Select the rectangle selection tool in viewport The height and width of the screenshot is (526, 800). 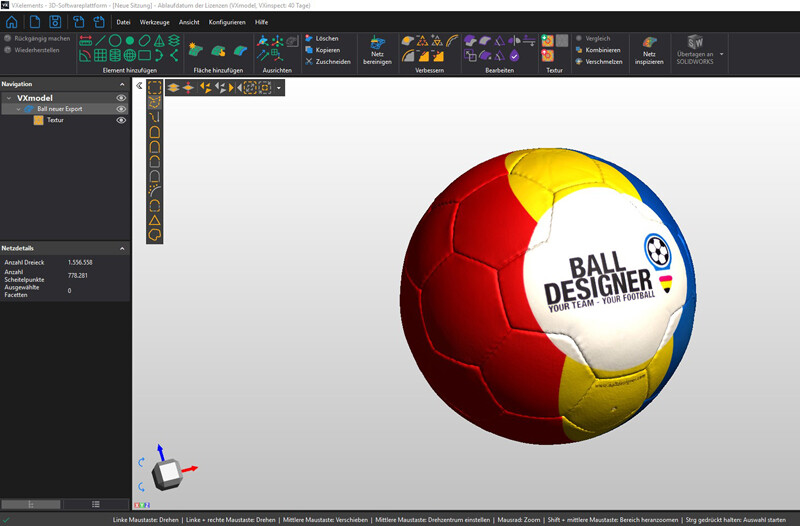tap(155, 88)
